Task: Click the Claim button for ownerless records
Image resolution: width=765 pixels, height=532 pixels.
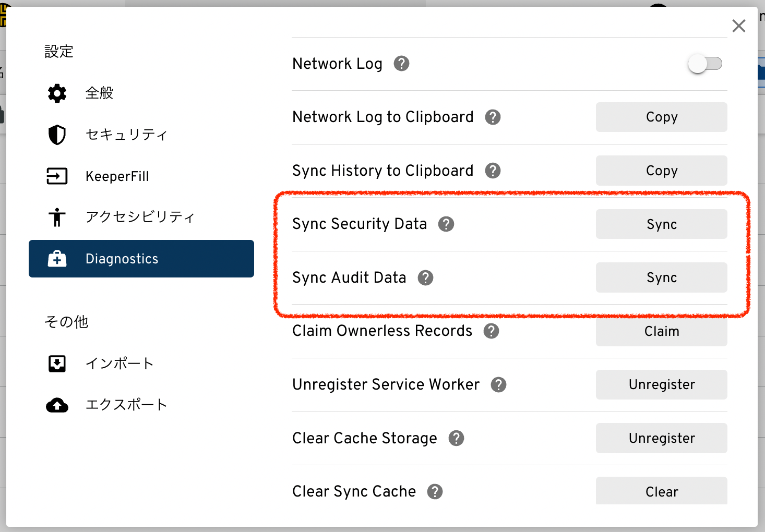Action: tap(662, 331)
